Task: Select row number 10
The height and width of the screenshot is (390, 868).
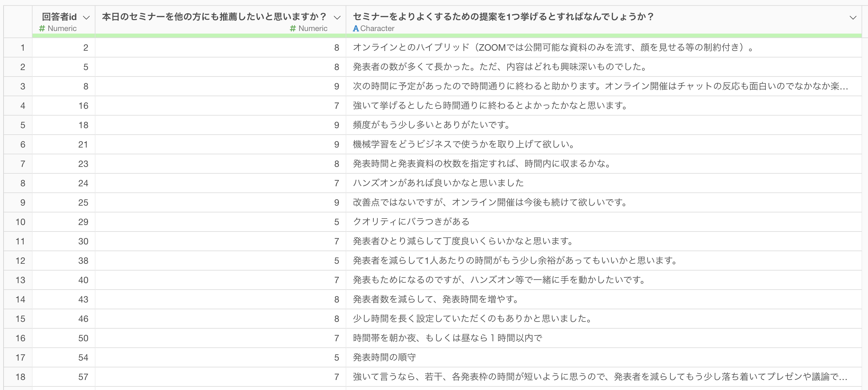Action: coord(18,222)
